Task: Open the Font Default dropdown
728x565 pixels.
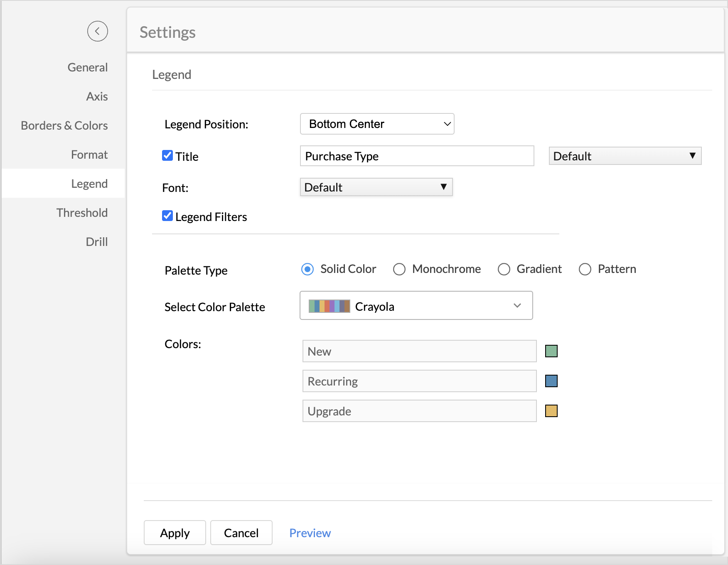Action: click(376, 187)
